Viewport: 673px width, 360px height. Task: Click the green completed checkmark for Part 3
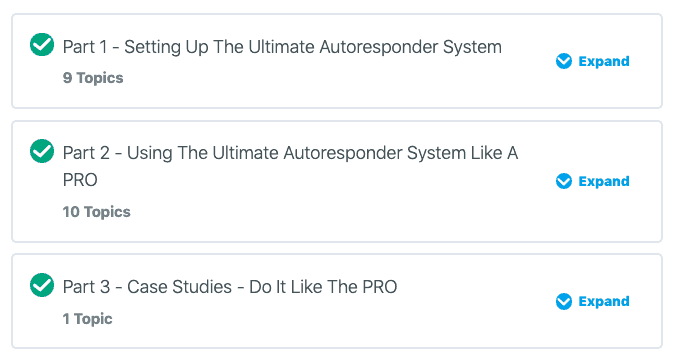42,285
